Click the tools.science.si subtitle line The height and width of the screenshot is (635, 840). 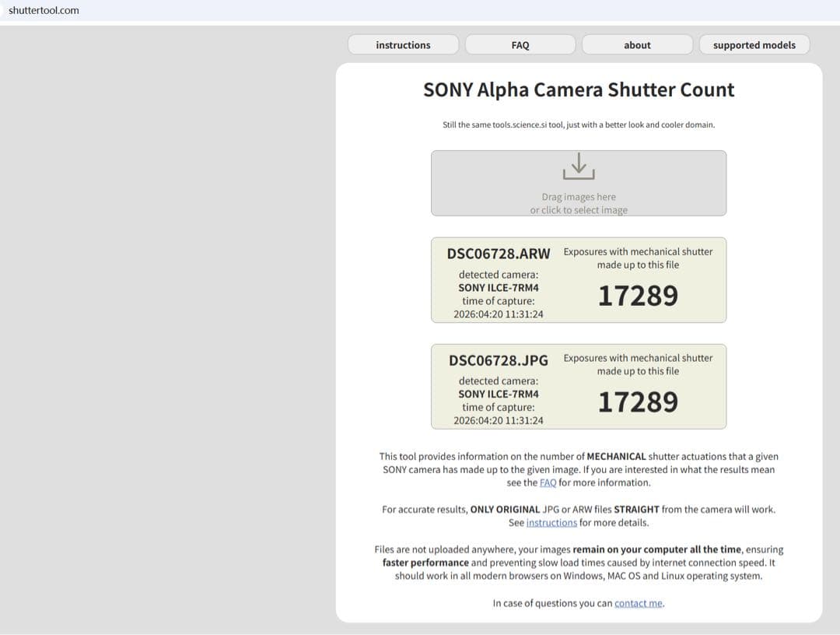(579, 125)
